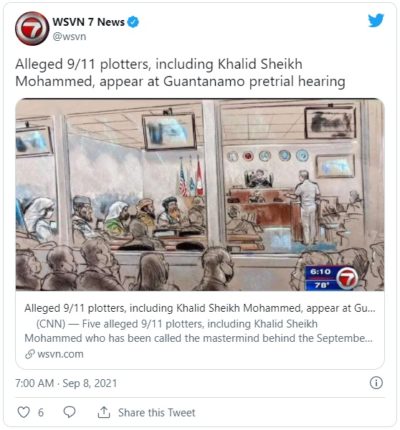
Task: Select the tweet text about Guantanamo hearing
Action: [x=180, y=73]
